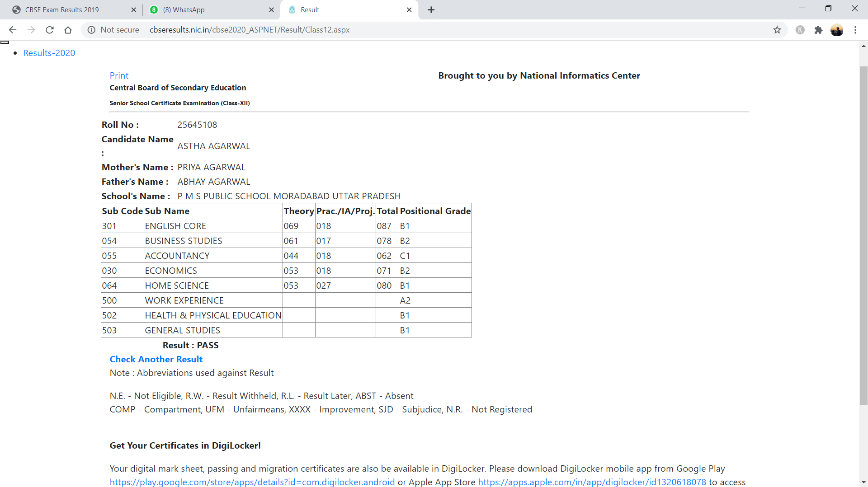
Task: Click the forward navigation arrow
Action: pyautogui.click(x=31, y=30)
